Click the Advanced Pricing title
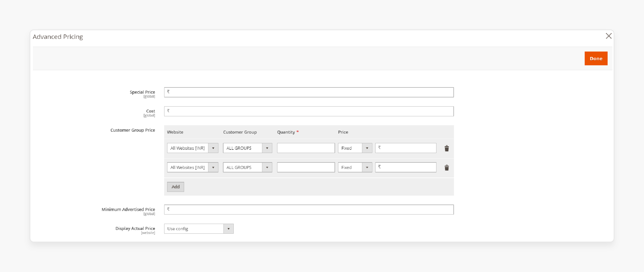The width and height of the screenshot is (644, 272). pos(58,37)
